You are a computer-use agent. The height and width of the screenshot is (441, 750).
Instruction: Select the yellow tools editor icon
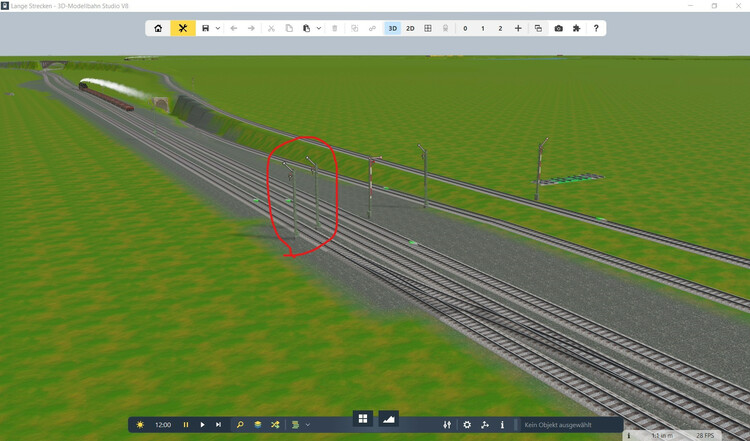pos(183,28)
